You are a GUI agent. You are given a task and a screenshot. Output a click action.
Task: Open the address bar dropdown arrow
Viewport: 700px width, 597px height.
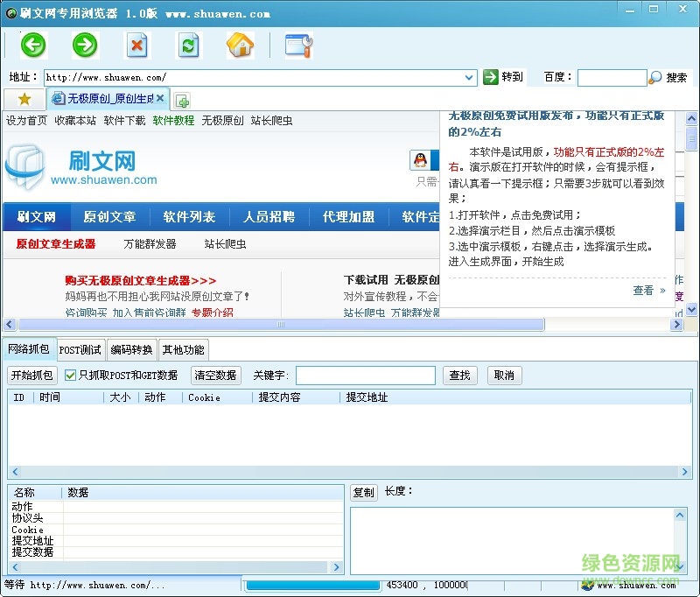pos(470,77)
